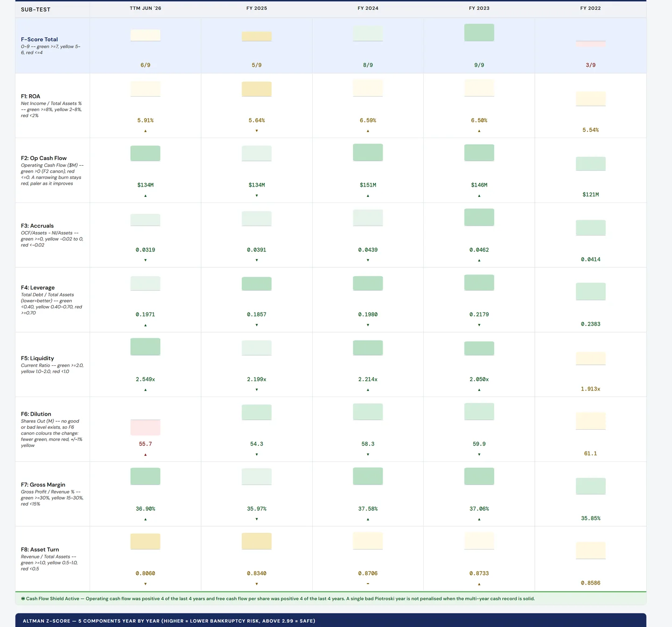Click the F8: Asset Turn row label

tap(40, 550)
